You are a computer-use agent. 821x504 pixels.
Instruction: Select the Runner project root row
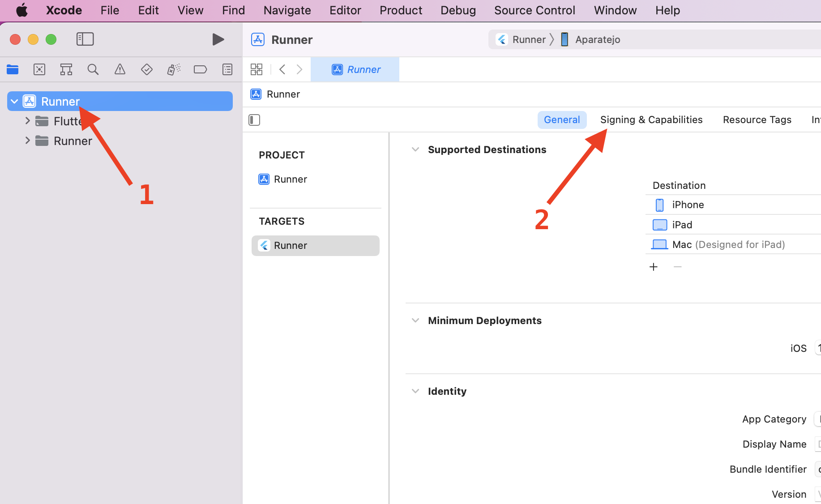coord(120,101)
